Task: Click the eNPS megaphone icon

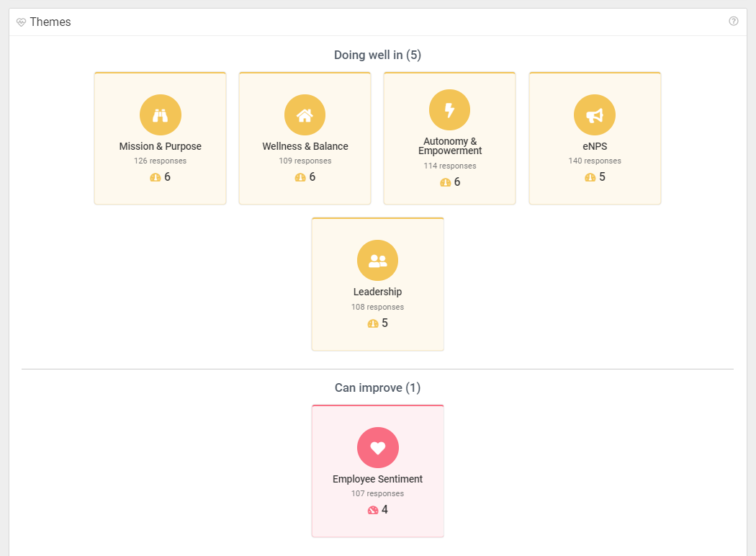Action: click(x=594, y=115)
